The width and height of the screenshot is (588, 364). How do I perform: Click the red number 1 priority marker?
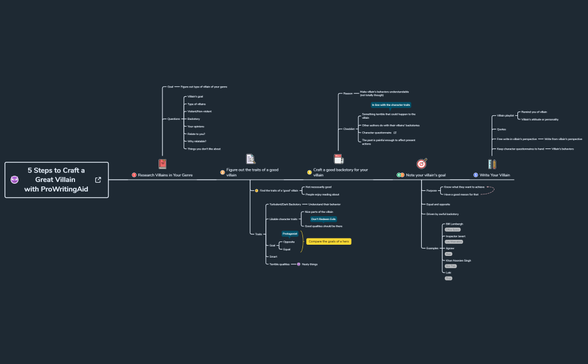[134, 175]
